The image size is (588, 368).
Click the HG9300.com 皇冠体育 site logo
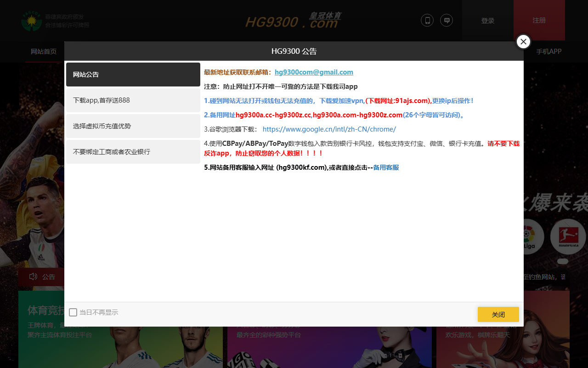pos(293,20)
